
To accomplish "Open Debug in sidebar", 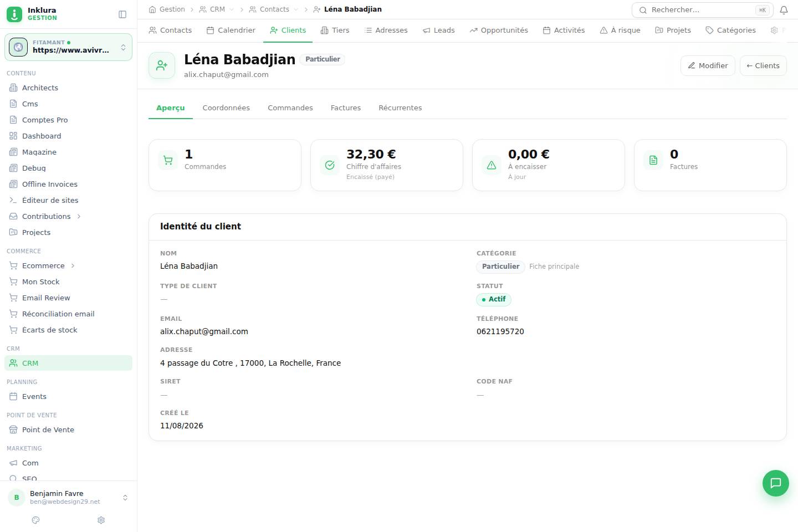I will coord(69,168).
